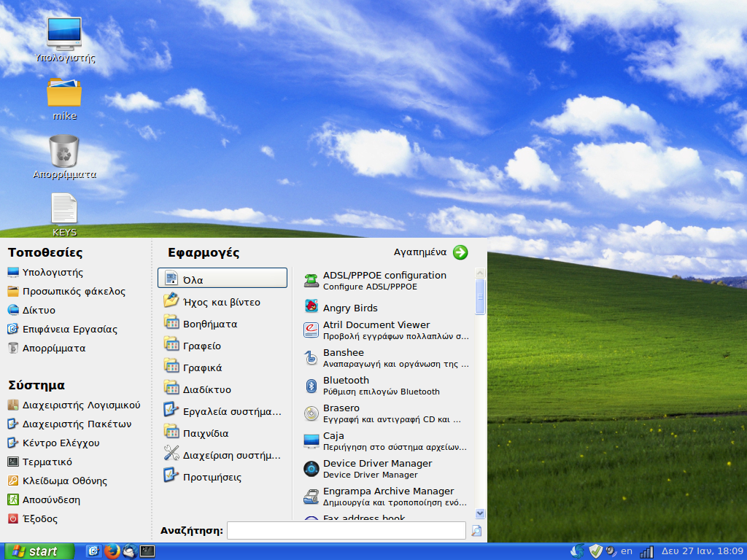The width and height of the screenshot is (747, 560).
Task: Click Αποσύνδεση to log out
Action: 44,500
